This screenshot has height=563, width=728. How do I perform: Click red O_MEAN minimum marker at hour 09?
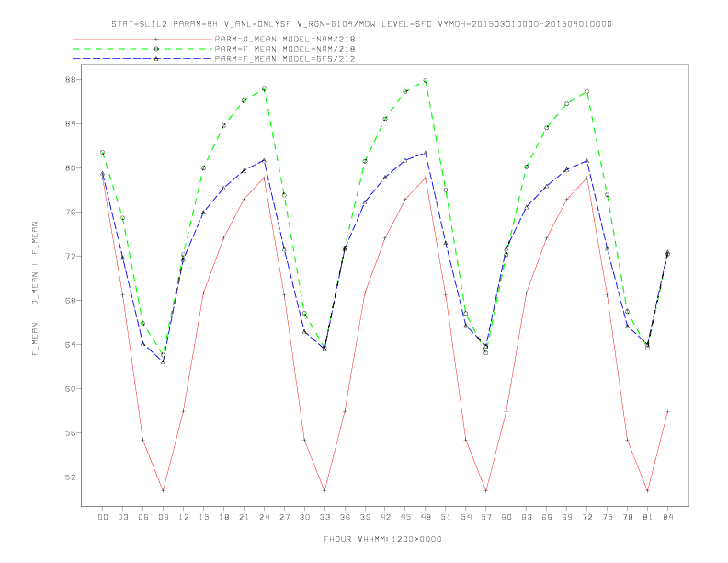coord(163,490)
